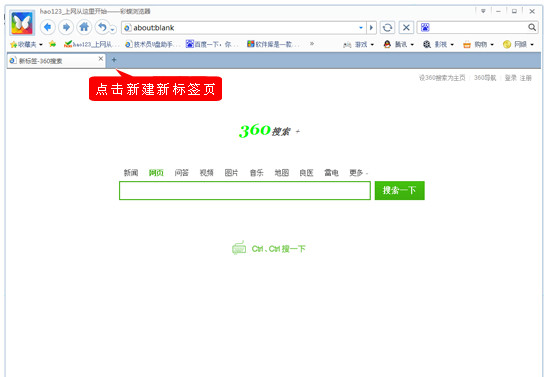Stop loading with the X toolbar button
547x377 pixels.
(406, 28)
